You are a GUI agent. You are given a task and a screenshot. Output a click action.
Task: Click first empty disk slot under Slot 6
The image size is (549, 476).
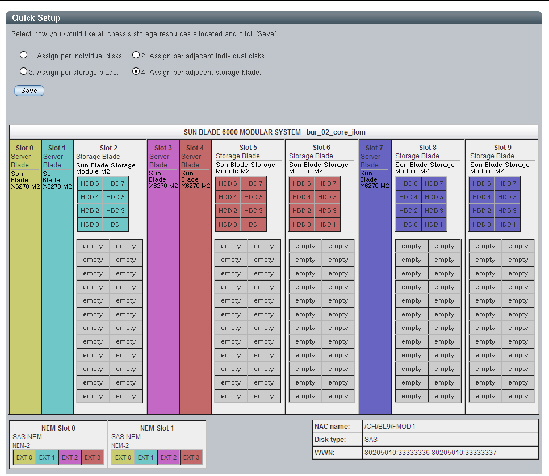(x=305, y=246)
